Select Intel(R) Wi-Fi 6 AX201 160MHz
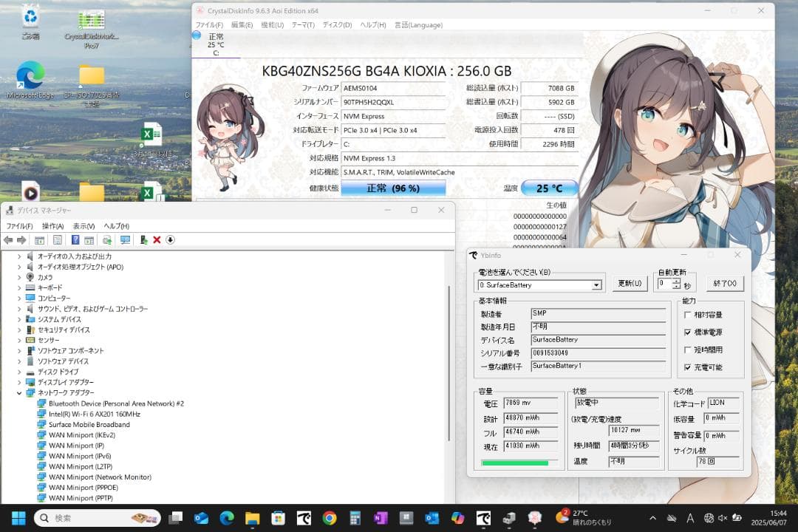The width and height of the screenshot is (798, 532). coord(94,414)
